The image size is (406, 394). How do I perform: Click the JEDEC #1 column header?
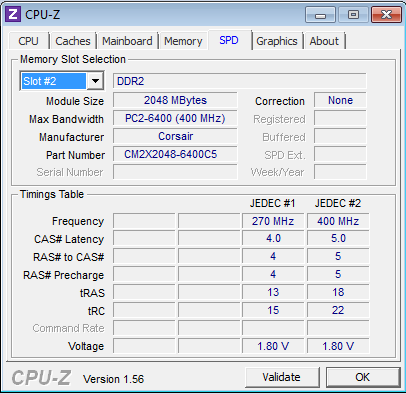273,203
